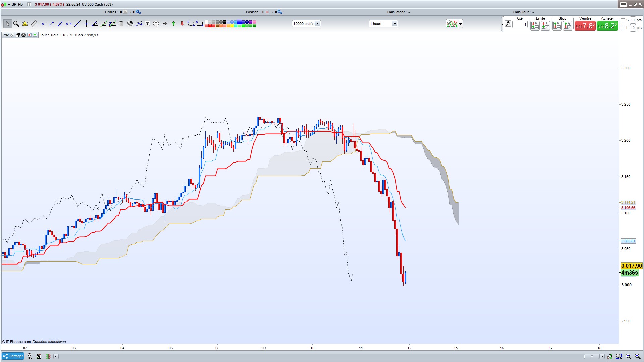Select the ellipse drawing tool
Screen dimensions: 644x362
pyautogui.click(x=191, y=24)
